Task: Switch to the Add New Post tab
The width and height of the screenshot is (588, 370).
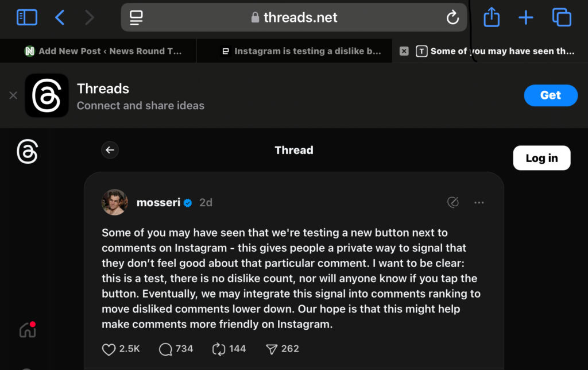Action: tap(103, 51)
